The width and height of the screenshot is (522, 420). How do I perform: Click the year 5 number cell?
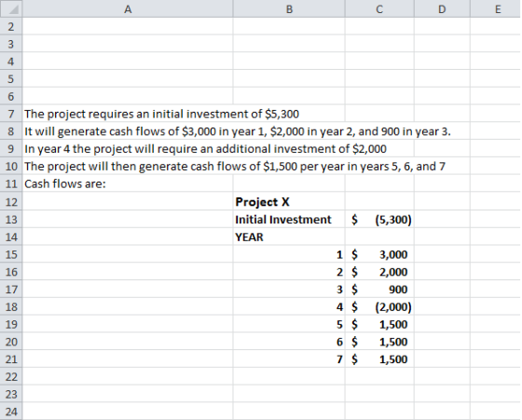coord(289,324)
